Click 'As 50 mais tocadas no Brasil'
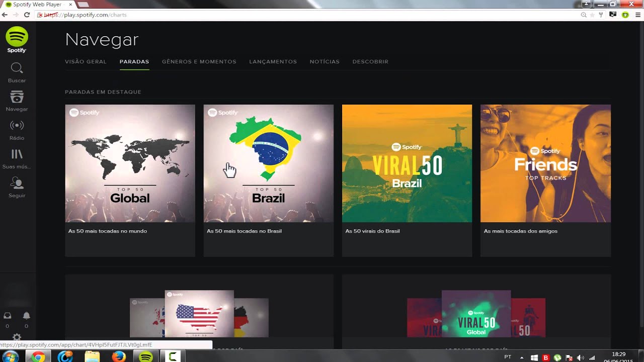Screen dimensions: 644x362 pyautogui.click(x=244, y=231)
